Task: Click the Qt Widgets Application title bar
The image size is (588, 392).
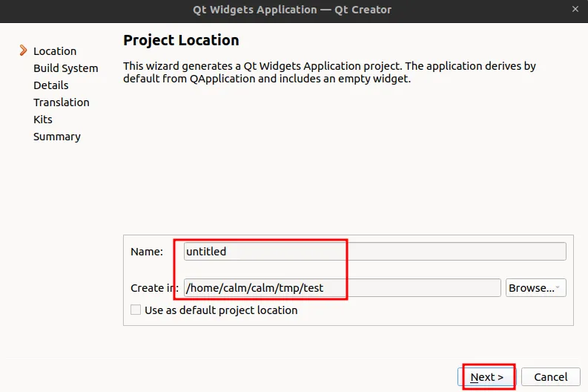Action: pos(292,10)
